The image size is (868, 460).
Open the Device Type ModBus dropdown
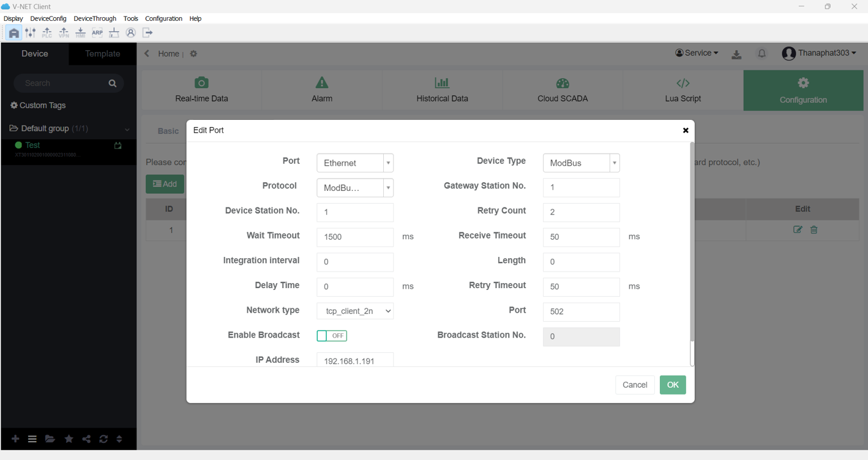pos(581,163)
